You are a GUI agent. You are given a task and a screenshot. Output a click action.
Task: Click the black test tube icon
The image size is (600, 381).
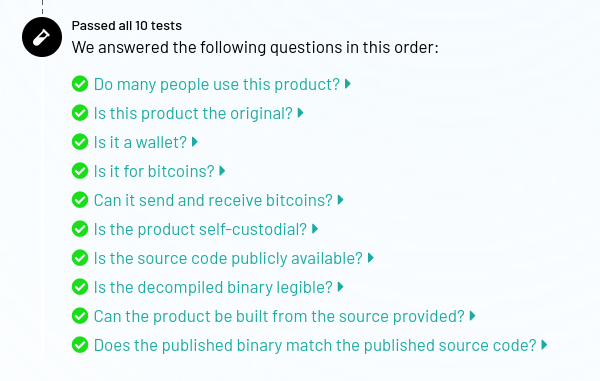pyautogui.click(x=42, y=37)
